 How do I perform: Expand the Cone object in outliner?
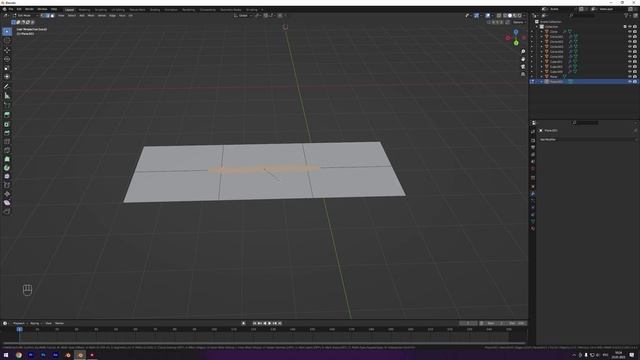[x=542, y=31]
